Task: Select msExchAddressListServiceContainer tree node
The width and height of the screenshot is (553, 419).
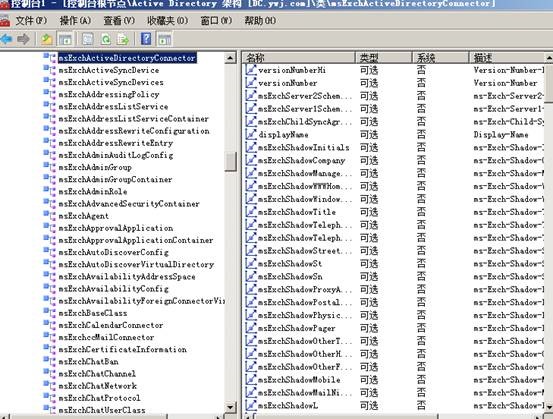Action: (x=134, y=119)
